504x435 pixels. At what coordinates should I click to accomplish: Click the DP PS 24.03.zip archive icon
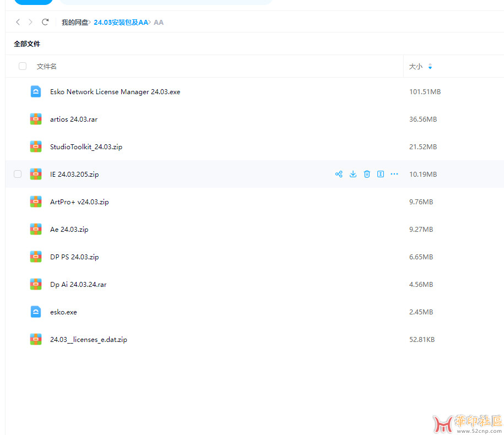36,257
